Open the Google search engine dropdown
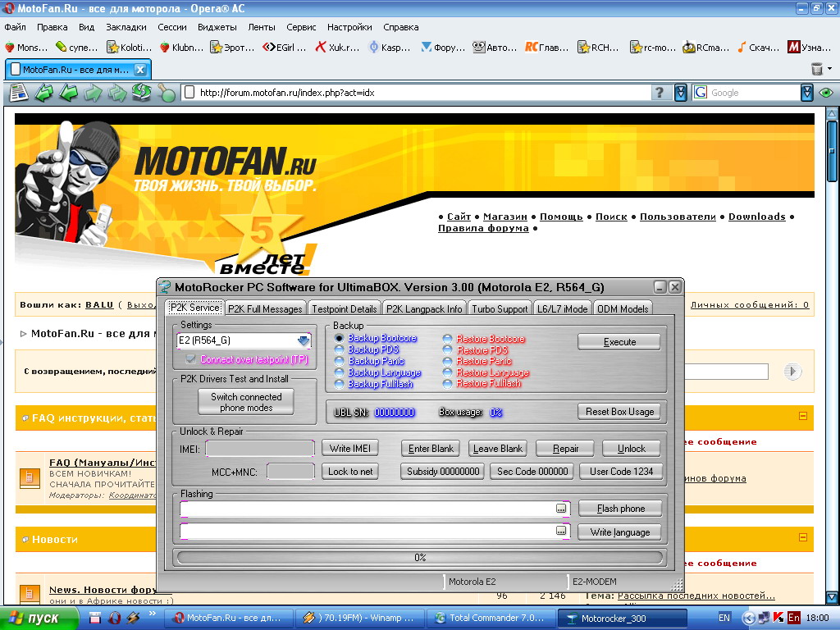 807,93
